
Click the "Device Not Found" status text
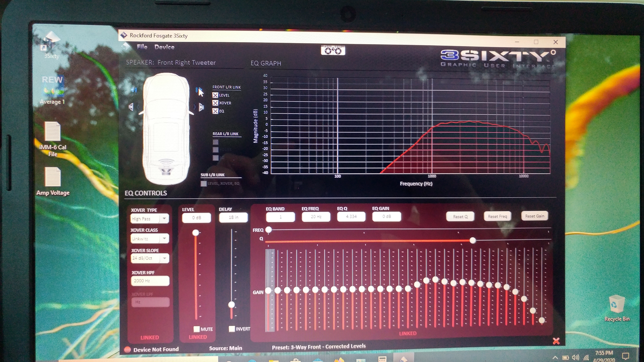coord(156,350)
